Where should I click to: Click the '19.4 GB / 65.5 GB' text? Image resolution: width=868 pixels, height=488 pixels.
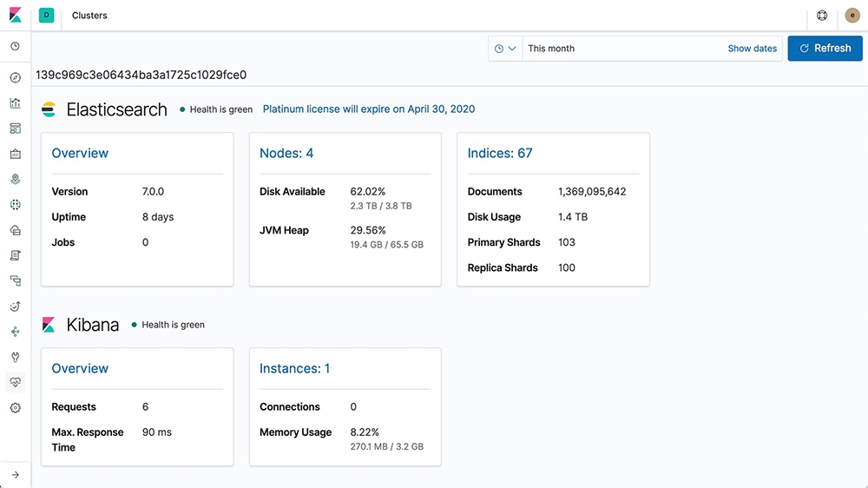point(386,244)
